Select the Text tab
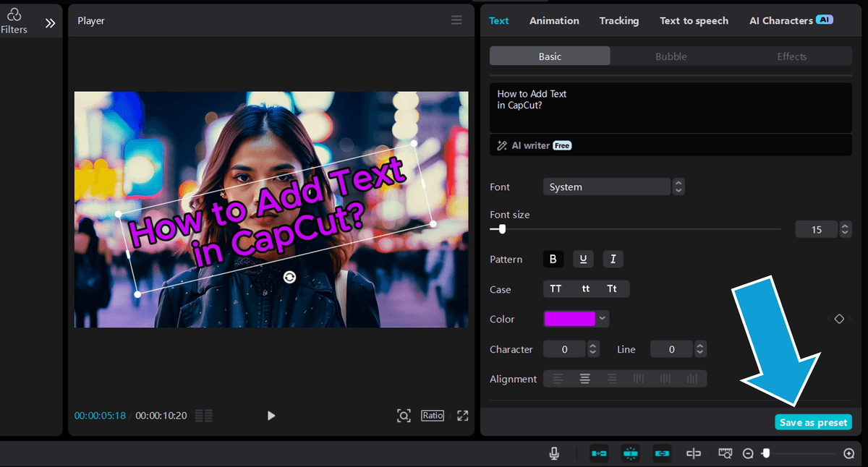Image resolution: width=868 pixels, height=467 pixels. pos(499,21)
